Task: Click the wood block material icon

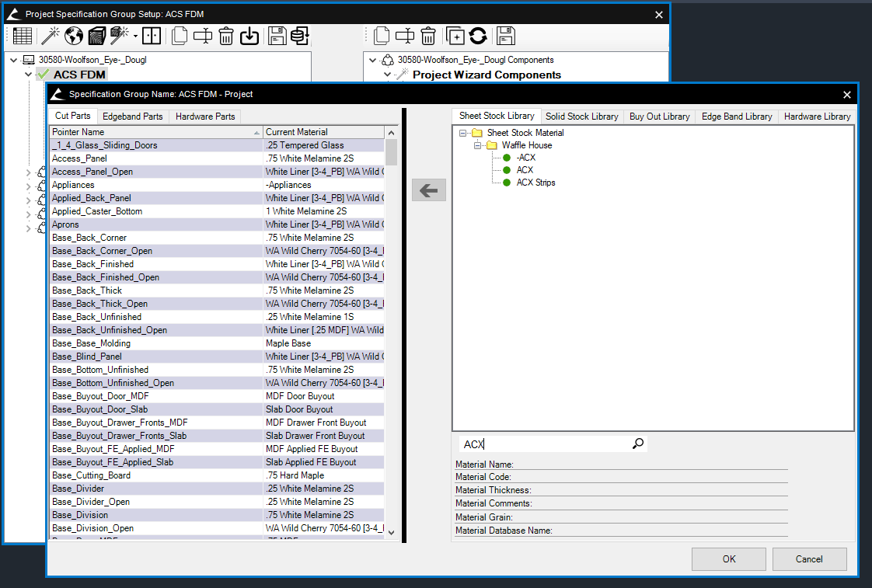Action: (x=96, y=37)
